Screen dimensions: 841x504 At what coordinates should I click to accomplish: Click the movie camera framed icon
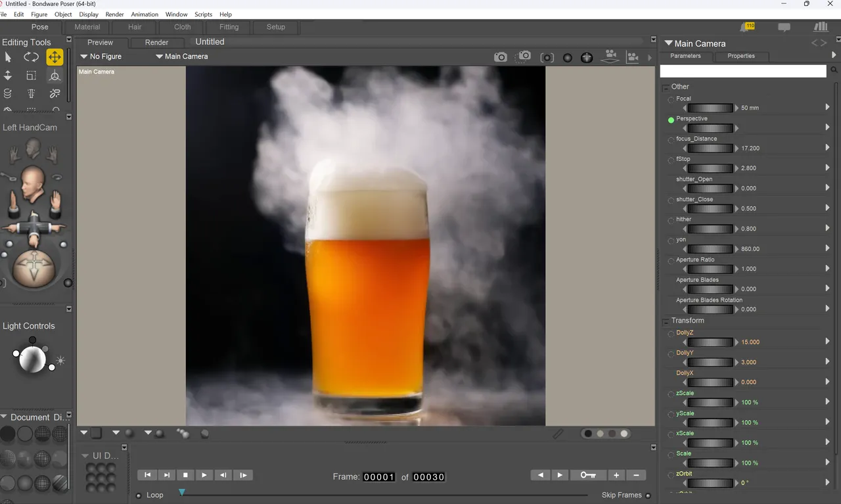click(x=633, y=57)
